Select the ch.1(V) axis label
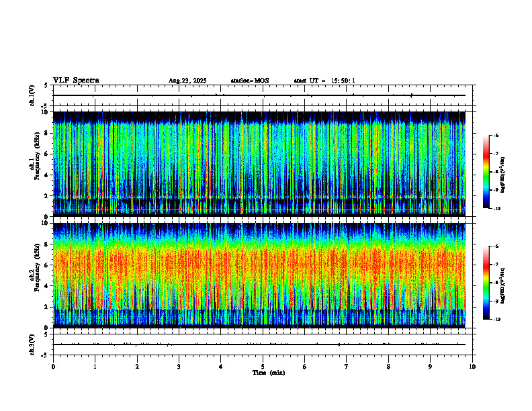Screen dimensions: 532x411 click(32, 95)
